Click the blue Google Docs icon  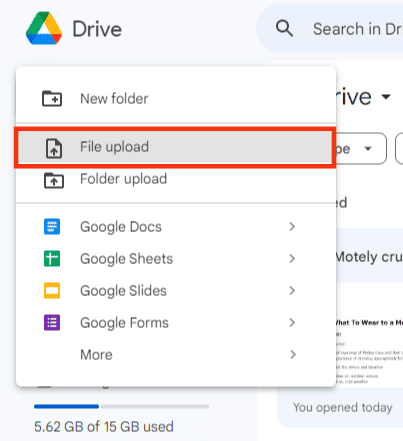pos(52,226)
